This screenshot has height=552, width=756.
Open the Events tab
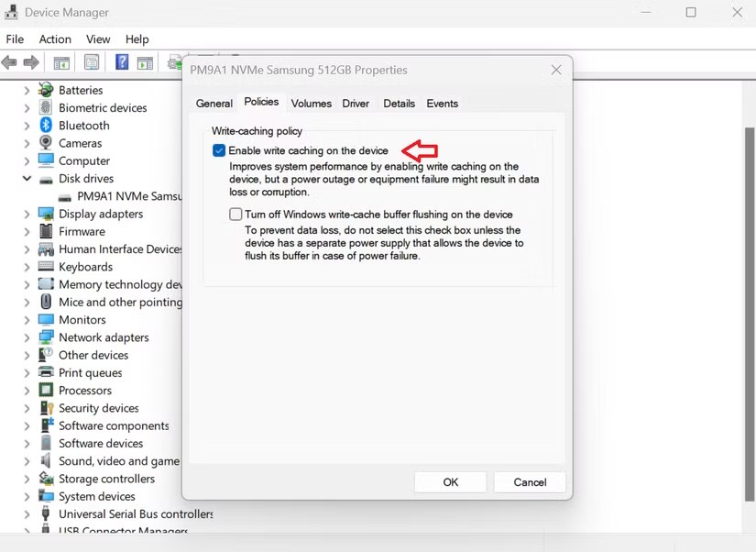point(442,104)
